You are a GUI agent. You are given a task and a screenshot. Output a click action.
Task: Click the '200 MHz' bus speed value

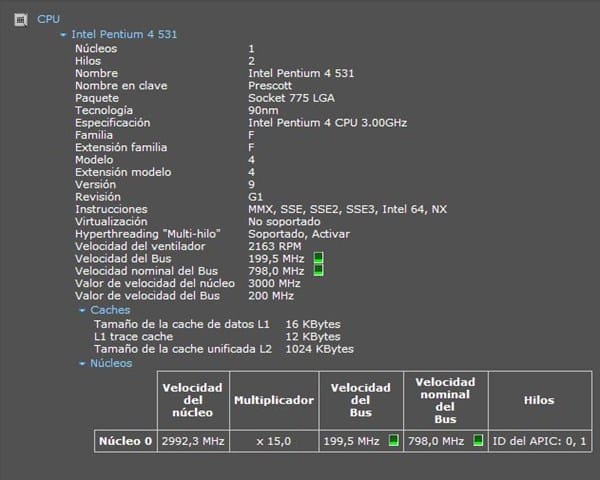point(271,296)
